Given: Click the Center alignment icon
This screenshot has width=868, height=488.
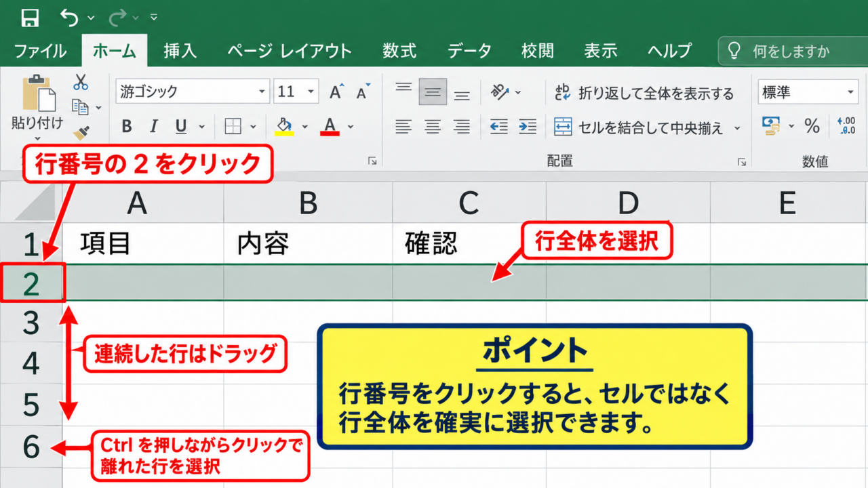Looking at the screenshot, I should [x=433, y=126].
